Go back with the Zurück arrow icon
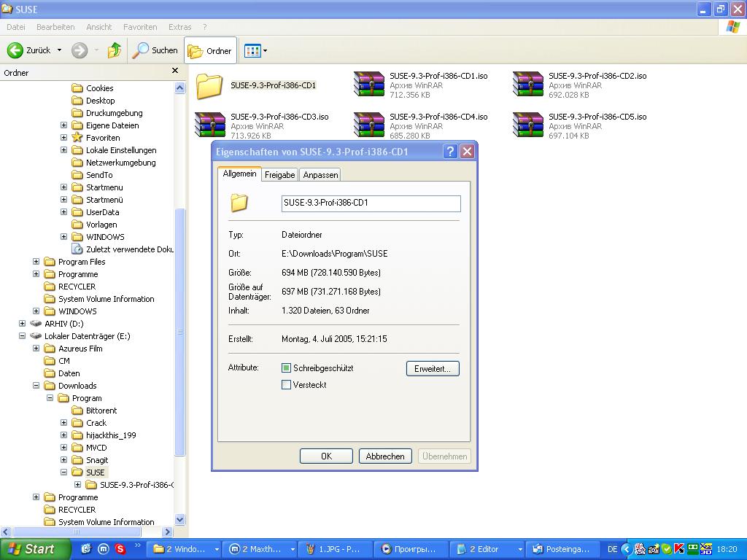The height and width of the screenshot is (560, 747). [15, 50]
